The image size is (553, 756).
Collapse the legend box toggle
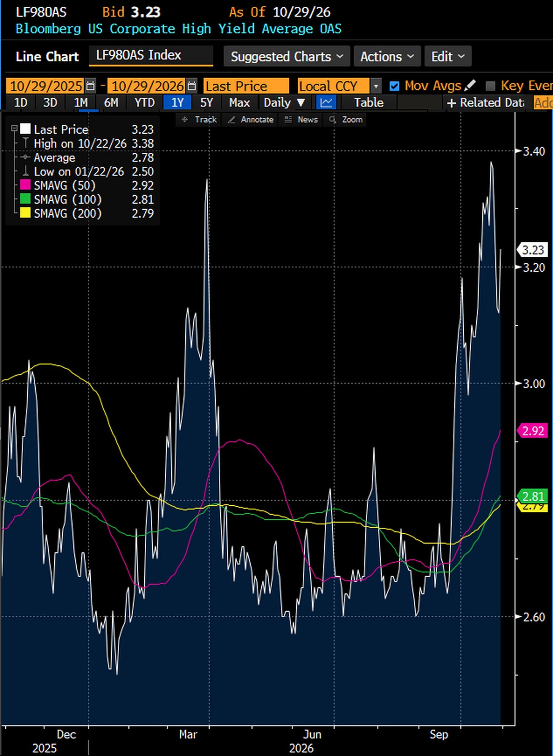(14, 128)
